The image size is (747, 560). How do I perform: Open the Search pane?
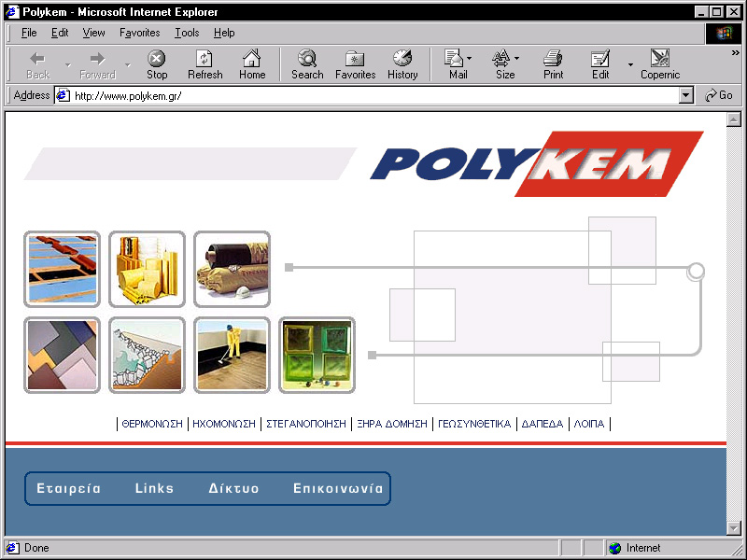pyautogui.click(x=307, y=64)
